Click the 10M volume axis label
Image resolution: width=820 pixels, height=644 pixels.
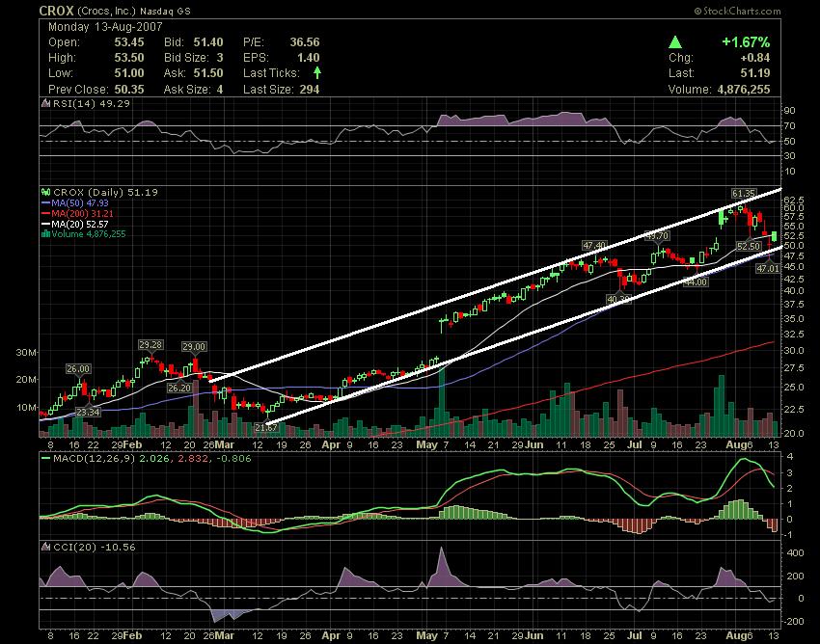coord(26,407)
